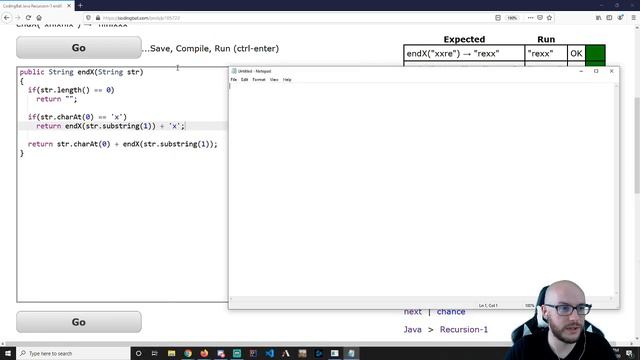Open Notepad Edit menu
This screenshot has width=640, height=360.
click(244, 80)
